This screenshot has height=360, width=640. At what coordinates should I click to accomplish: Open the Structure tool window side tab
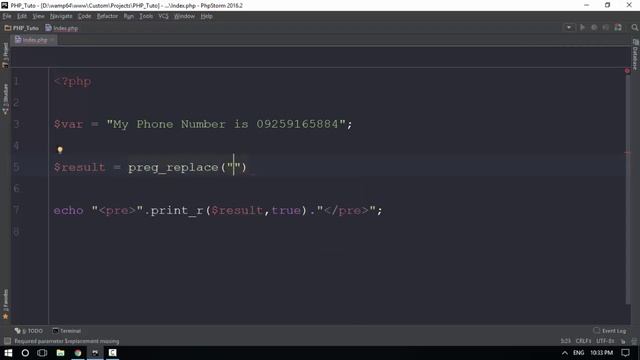point(5,99)
